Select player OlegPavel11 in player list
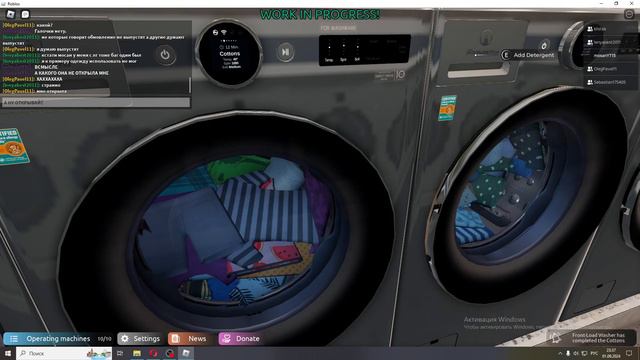Screen dimensions: 640x360 [x=605, y=69]
